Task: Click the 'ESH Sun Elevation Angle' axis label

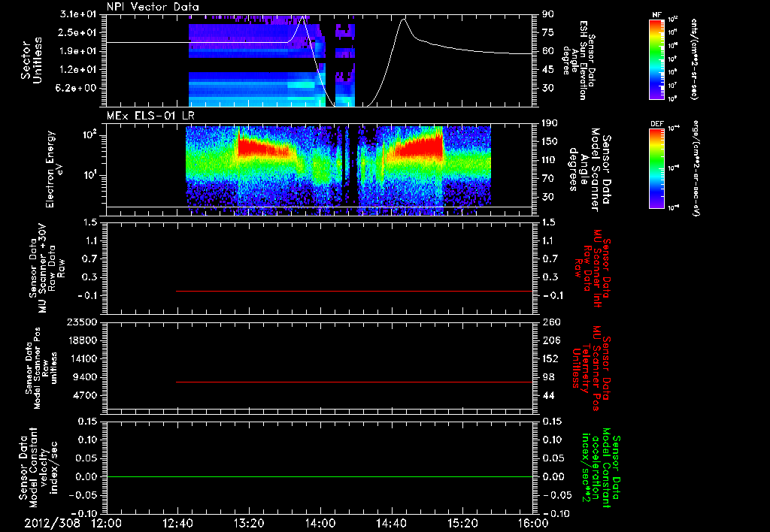Action: [x=578, y=60]
